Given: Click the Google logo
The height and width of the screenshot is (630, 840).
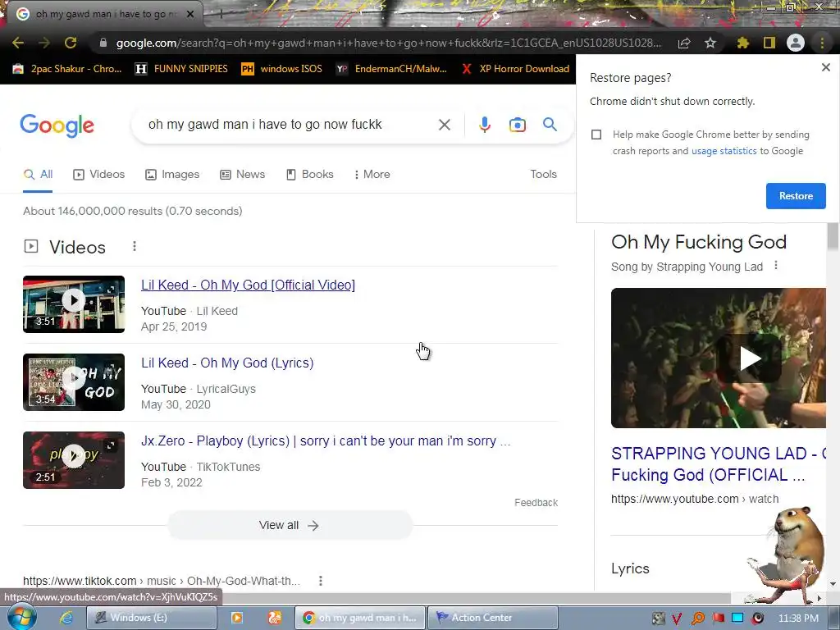Looking at the screenshot, I should (57, 126).
